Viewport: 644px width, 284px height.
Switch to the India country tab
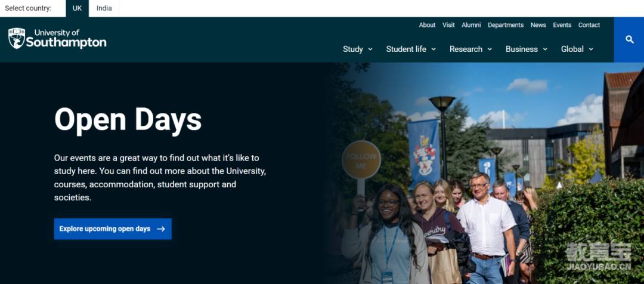[104, 8]
